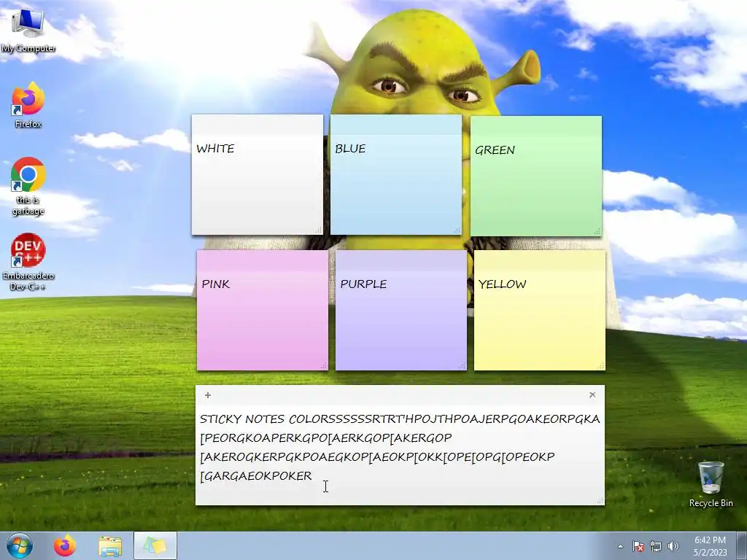747x560 pixels.
Task: Open the Windows Start menu orb
Action: 20,545
